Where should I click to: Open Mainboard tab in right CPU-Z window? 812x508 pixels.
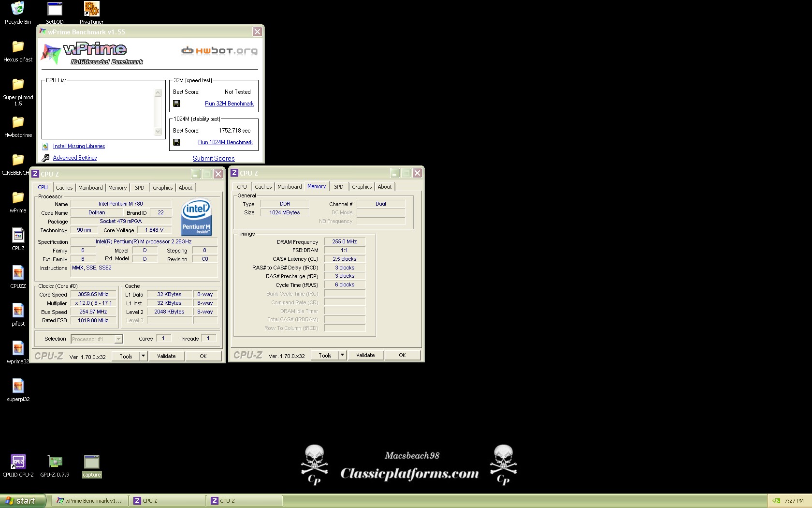[290, 187]
